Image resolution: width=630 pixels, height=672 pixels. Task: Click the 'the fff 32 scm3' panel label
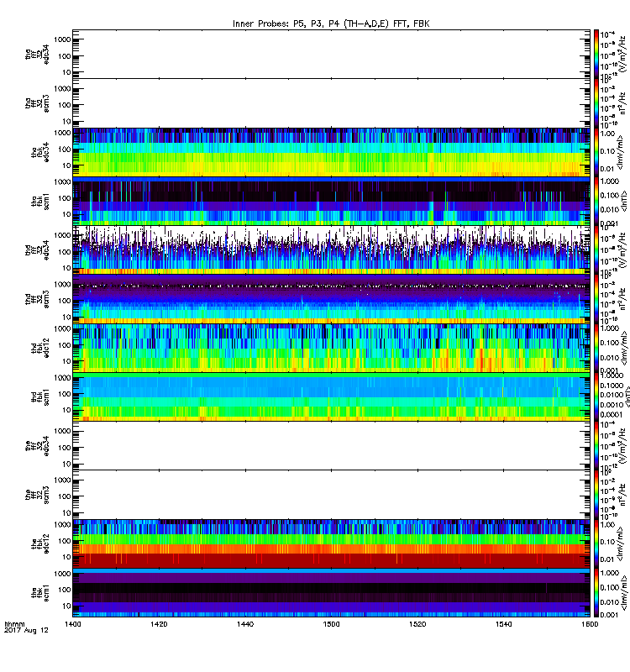point(37,495)
